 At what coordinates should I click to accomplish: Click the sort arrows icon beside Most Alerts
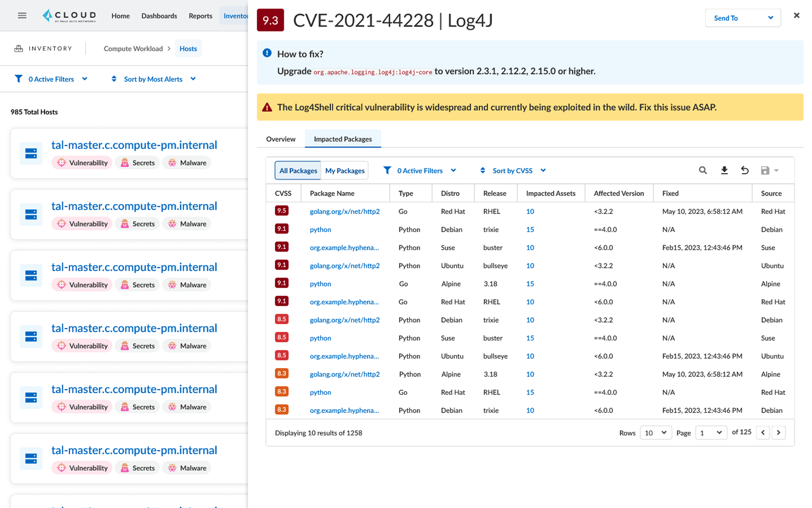(x=114, y=79)
